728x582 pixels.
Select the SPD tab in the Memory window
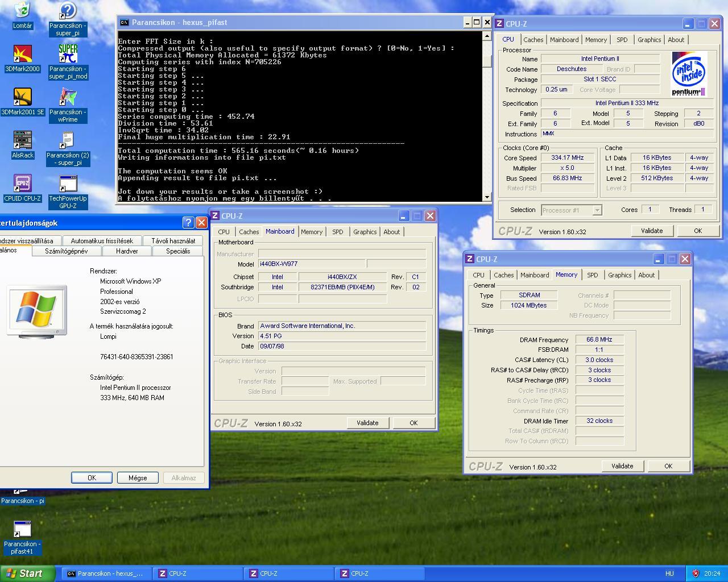[x=593, y=275]
